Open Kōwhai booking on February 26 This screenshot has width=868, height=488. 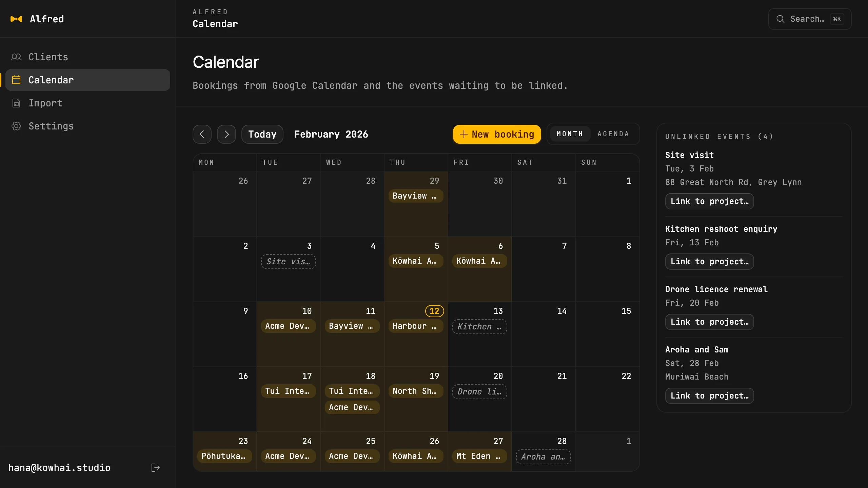coord(416,456)
